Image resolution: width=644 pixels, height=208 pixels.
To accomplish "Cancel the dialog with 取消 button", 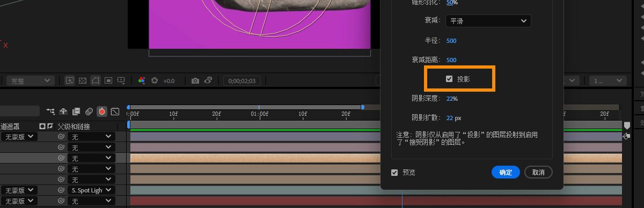I will [x=538, y=172].
